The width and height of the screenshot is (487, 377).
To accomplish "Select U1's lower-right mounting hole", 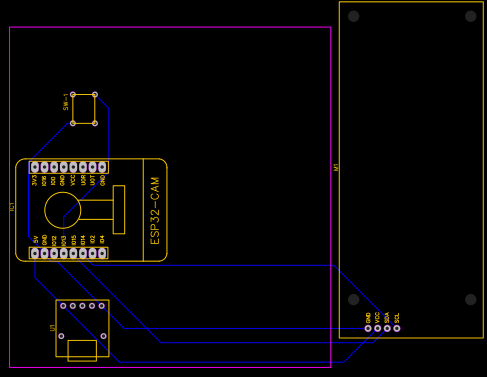I will pyautogui.click(x=103, y=336).
